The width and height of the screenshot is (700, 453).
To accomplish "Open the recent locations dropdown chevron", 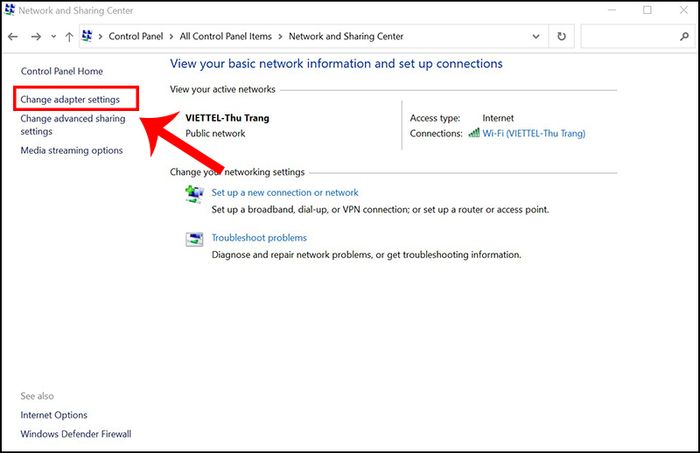I will [54, 37].
